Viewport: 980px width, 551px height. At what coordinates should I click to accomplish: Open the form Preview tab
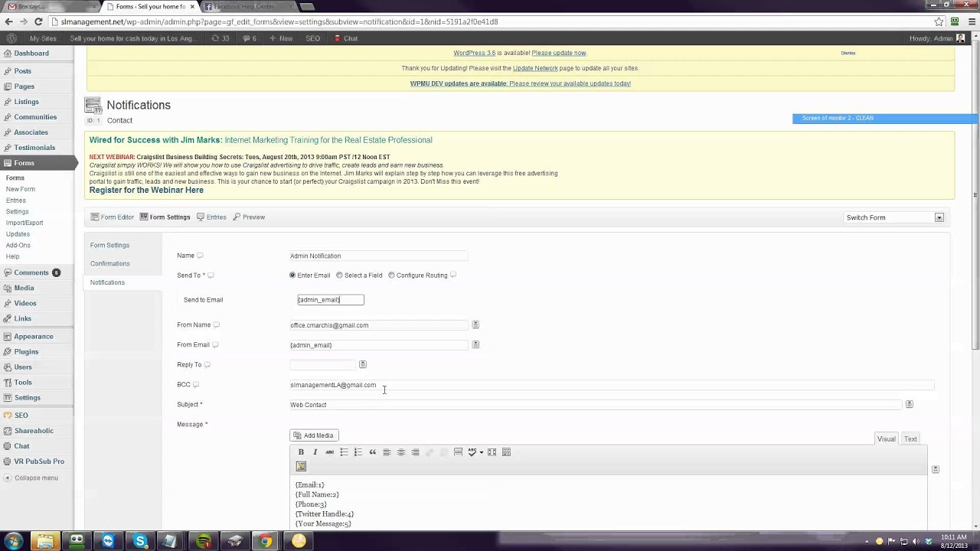pos(249,217)
